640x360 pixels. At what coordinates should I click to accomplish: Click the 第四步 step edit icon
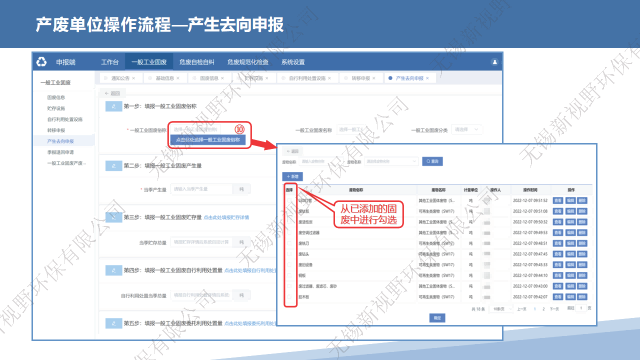(x=113, y=270)
